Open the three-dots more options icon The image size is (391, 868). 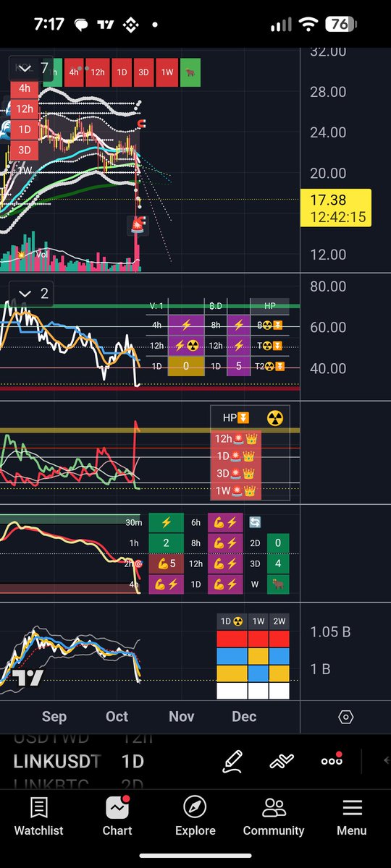click(x=332, y=761)
